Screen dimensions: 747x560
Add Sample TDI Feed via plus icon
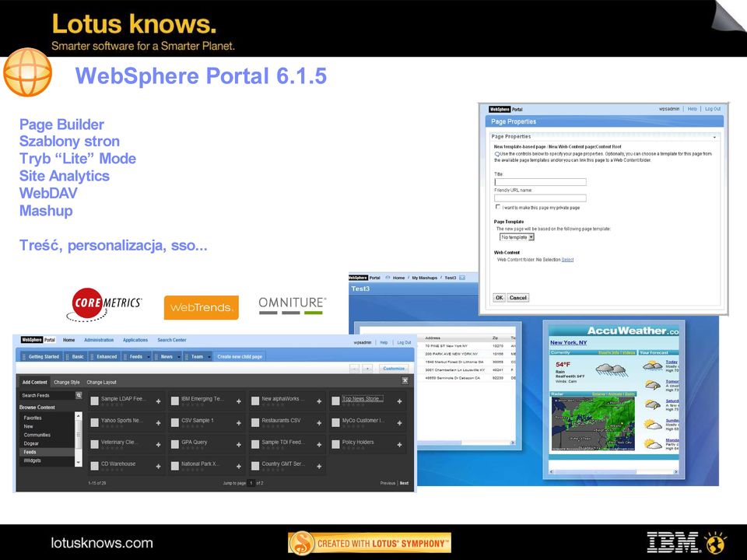coord(319,445)
